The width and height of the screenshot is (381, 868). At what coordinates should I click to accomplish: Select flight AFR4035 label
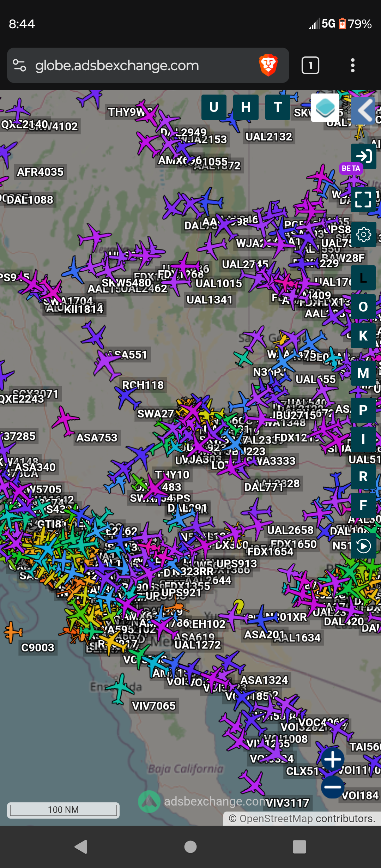coord(40,172)
